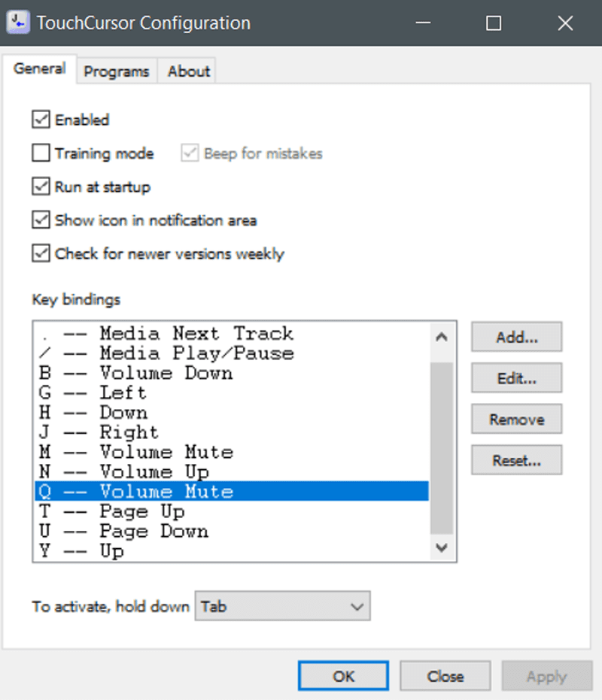This screenshot has width=602, height=700.
Task: Select the 'B -- Volume Down' binding
Action: click(x=232, y=373)
